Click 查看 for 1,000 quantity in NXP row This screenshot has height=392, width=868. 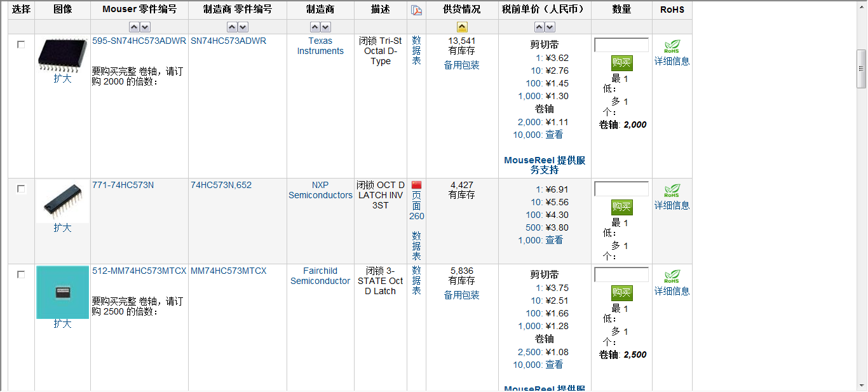coord(554,240)
